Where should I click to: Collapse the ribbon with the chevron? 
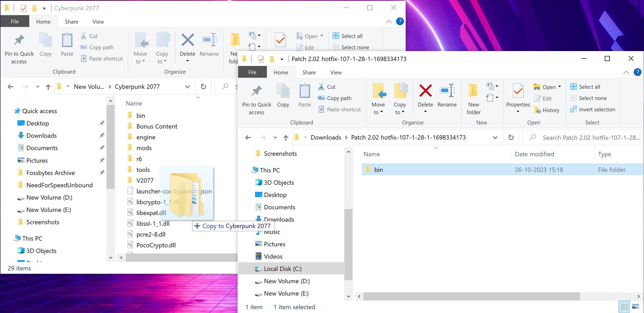click(x=626, y=72)
